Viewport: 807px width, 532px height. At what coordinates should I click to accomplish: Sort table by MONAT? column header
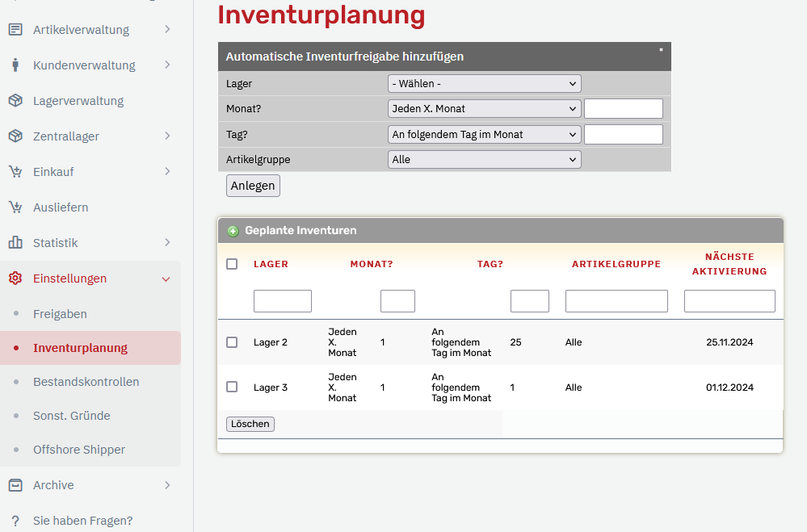click(372, 264)
